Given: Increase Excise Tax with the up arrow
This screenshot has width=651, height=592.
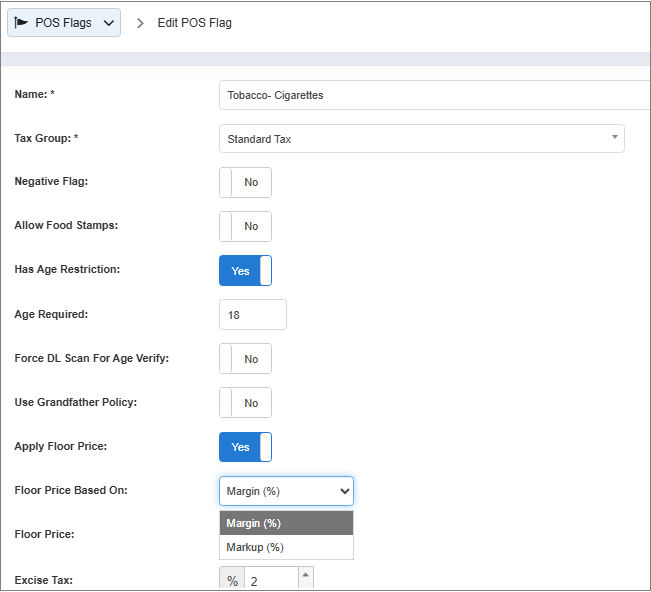Looking at the screenshot, I should 305,574.
